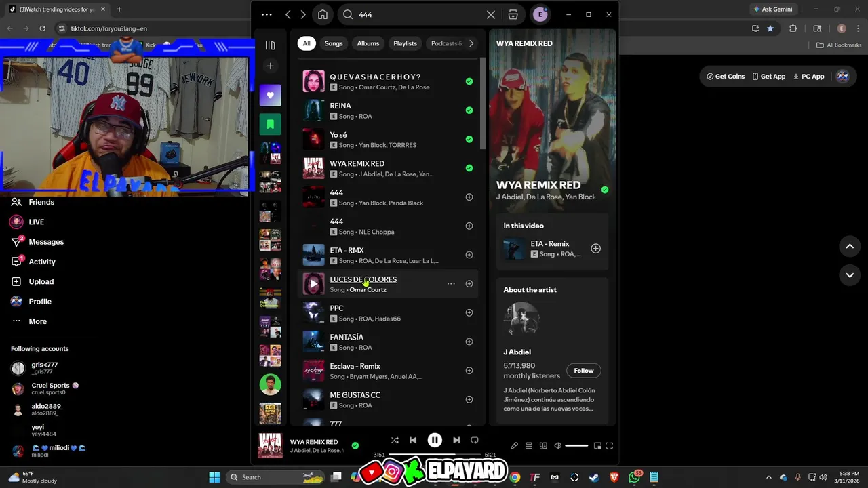Click now playing album cover in player bar
This screenshot has width=868, height=488.
coord(270,445)
